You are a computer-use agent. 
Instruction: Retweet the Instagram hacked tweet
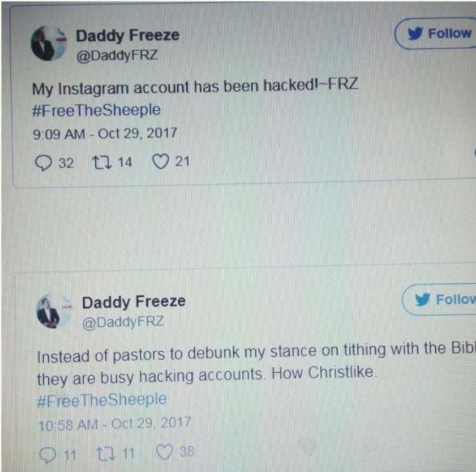pos(102,162)
